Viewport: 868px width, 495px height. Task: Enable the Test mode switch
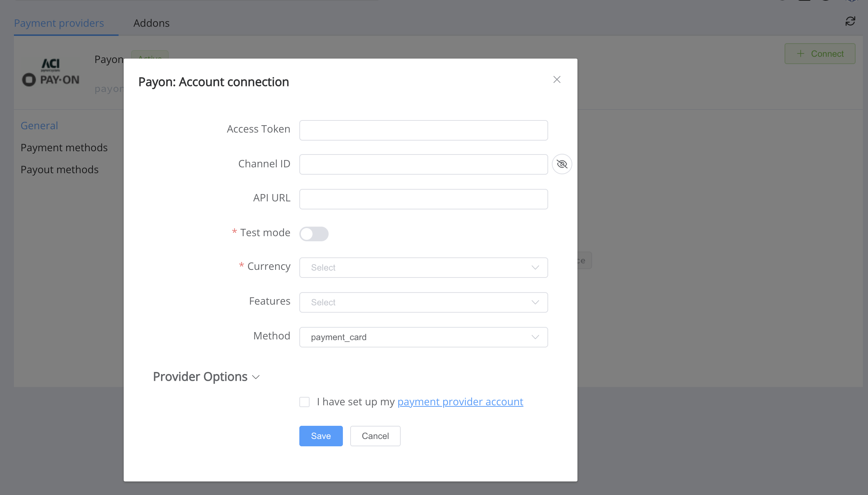[x=314, y=234]
